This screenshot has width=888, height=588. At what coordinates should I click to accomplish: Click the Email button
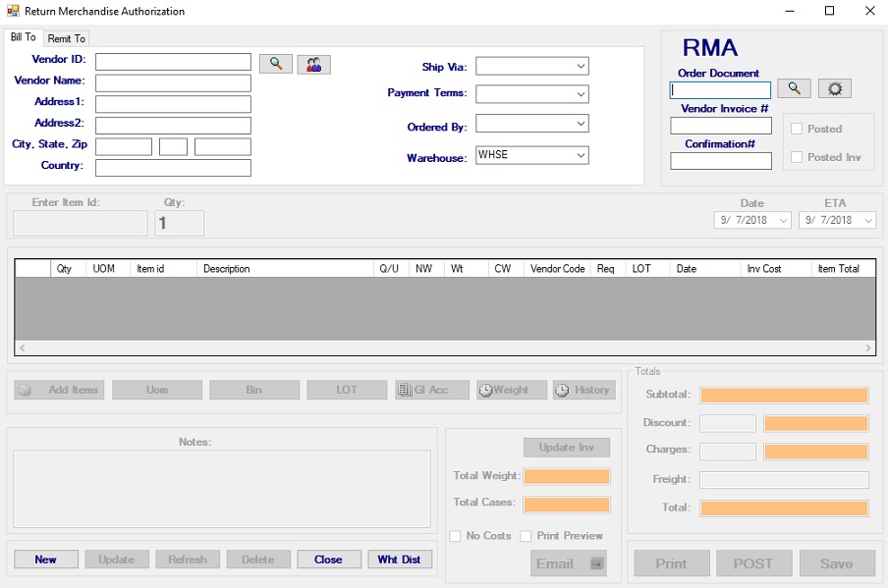(569, 563)
